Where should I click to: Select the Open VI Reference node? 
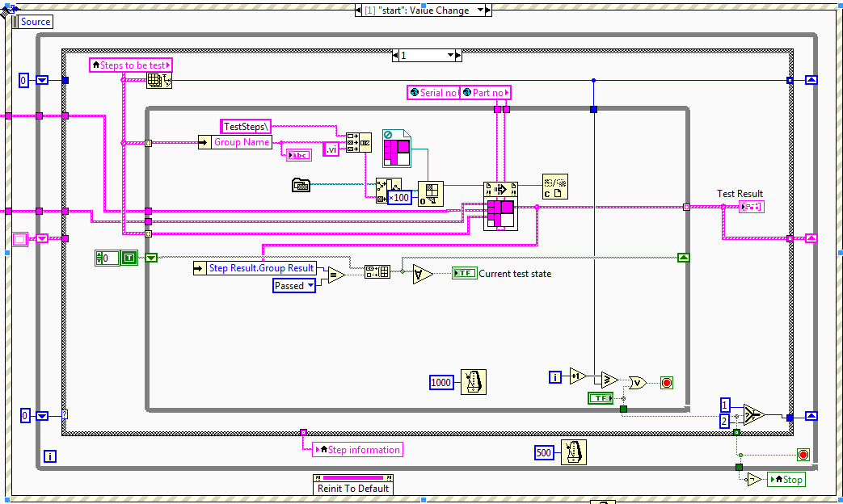coord(431,194)
